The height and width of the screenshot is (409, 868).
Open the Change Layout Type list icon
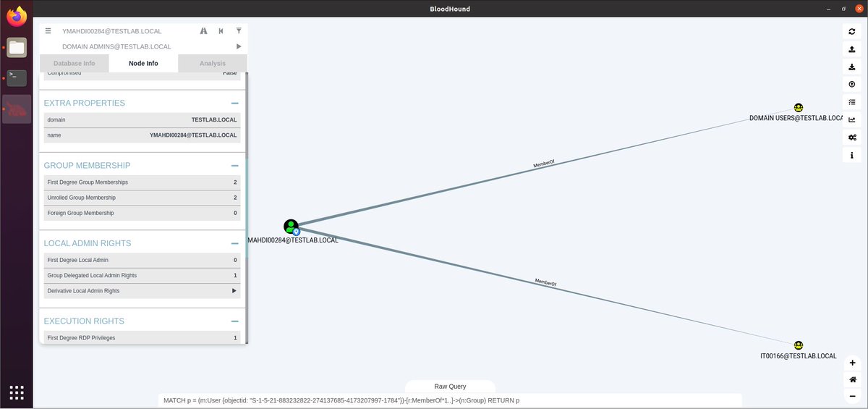(852, 102)
